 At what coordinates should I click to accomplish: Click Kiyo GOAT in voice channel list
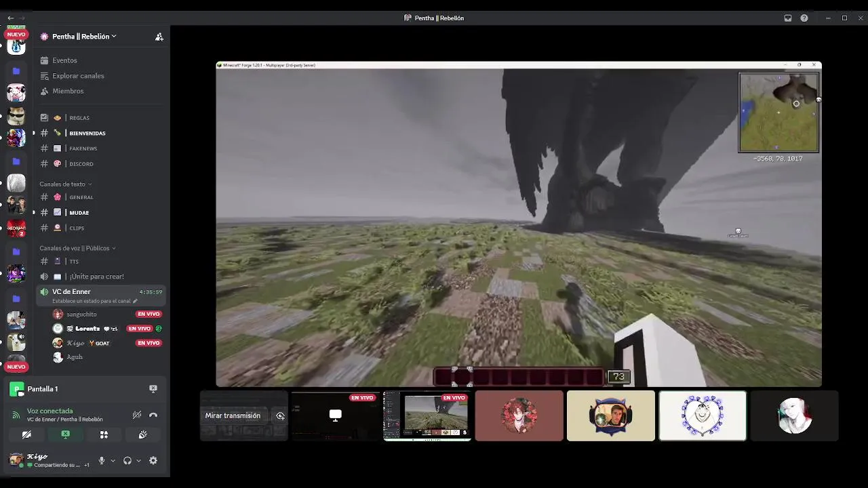click(x=88, y=344)
